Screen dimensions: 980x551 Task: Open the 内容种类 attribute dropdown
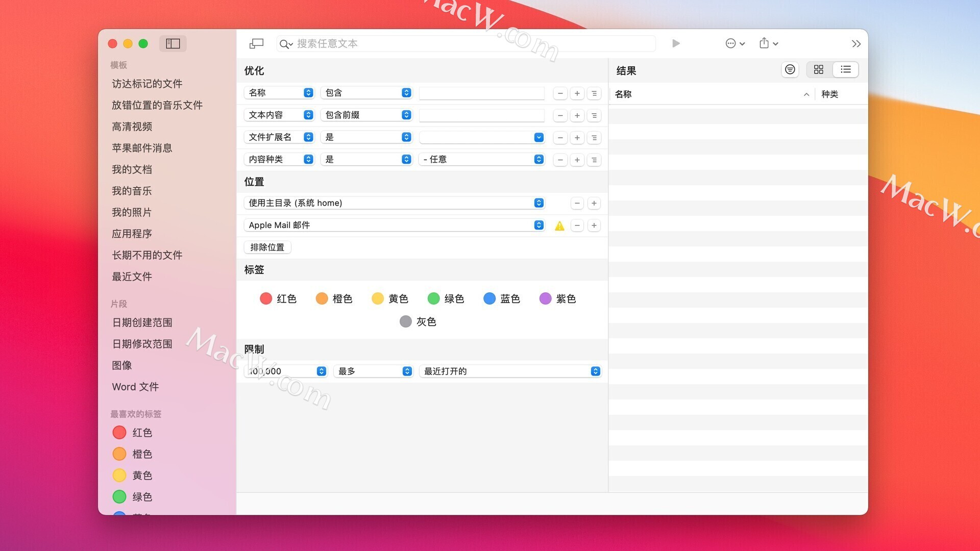[x=279, y=159]
